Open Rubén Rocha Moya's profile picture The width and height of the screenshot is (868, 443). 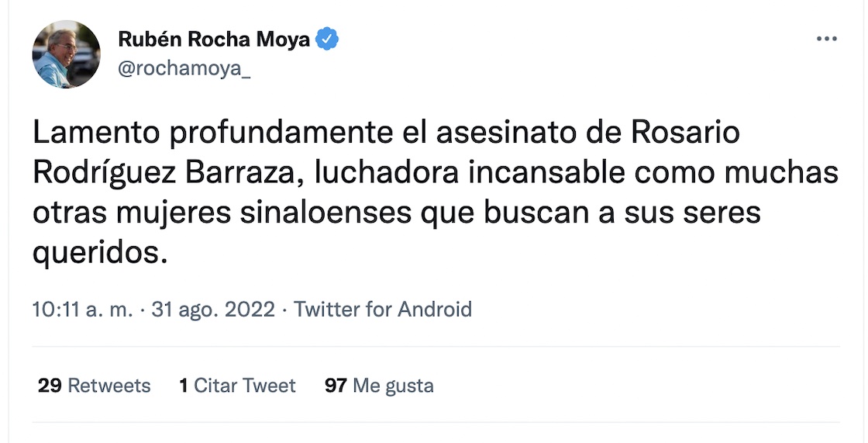(66, 54)
